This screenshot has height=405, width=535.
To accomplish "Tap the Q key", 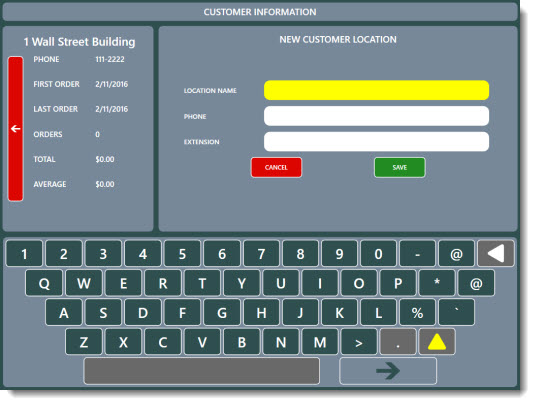I will (44, 283).
